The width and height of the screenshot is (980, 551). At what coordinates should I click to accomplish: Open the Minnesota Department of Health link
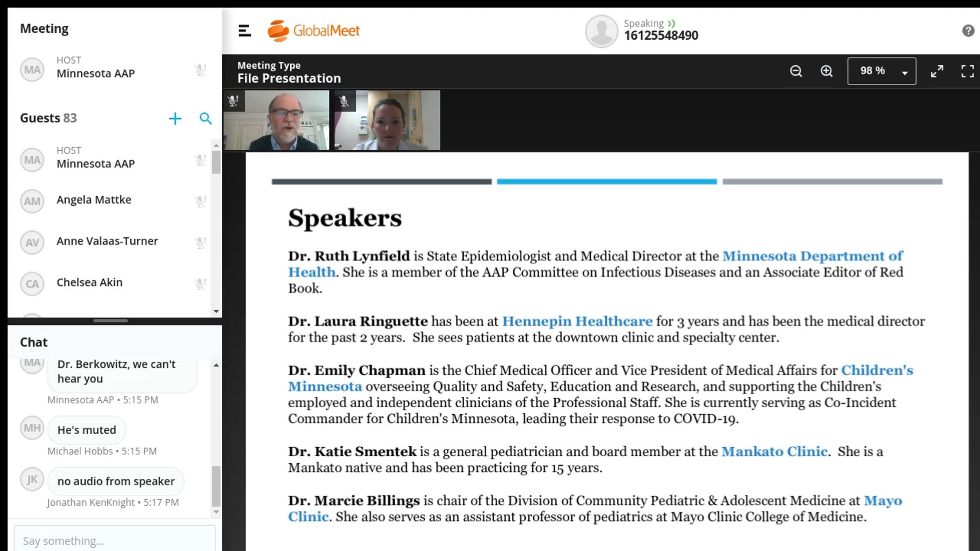[x=813, y=256]
